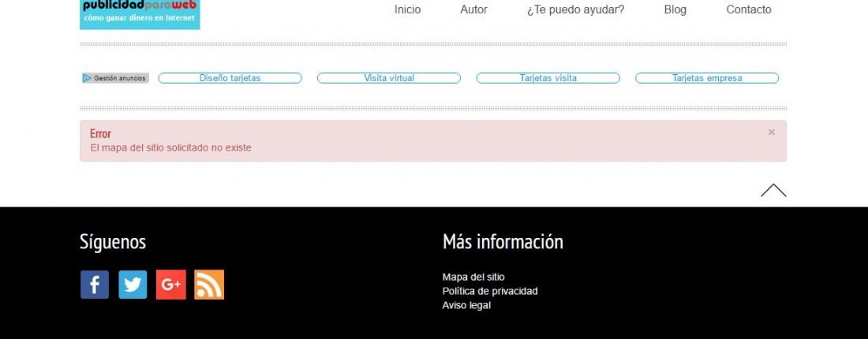Open the Facebook page icon
Viewport: 868px width, 339px height.
coord(95,285)
